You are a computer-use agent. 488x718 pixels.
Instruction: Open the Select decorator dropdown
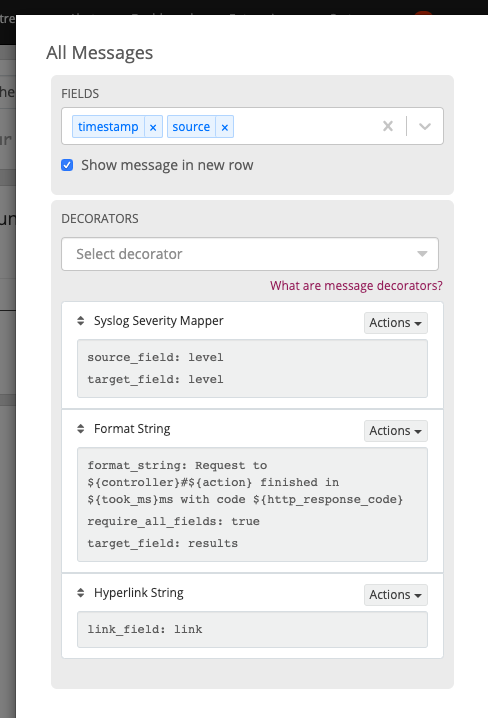click(250, 254)
